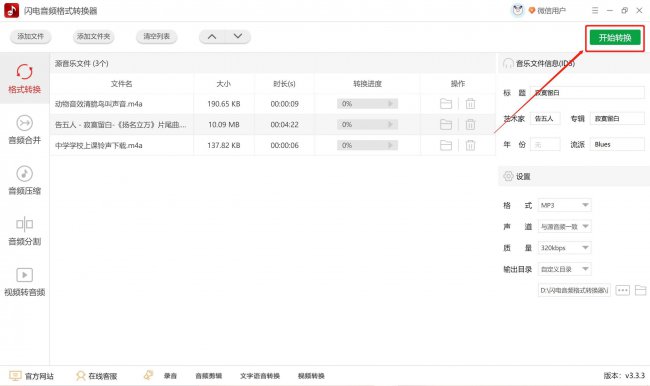The image size is (650, 386).
Task: Browse output path with the three-dots button
Action: point(623,290)
